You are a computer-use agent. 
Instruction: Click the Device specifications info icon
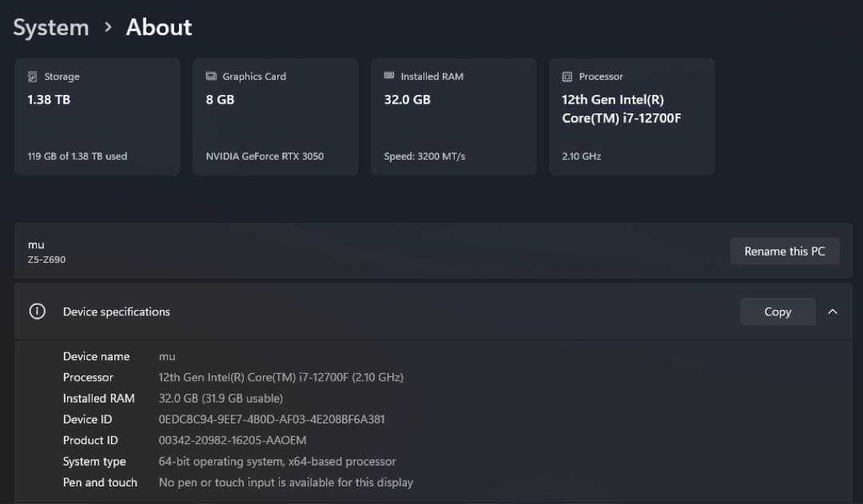pos(37,312)
